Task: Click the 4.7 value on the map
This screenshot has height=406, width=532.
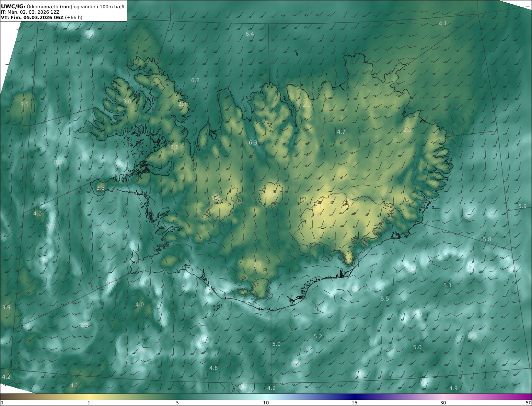Action: [341, 132]
